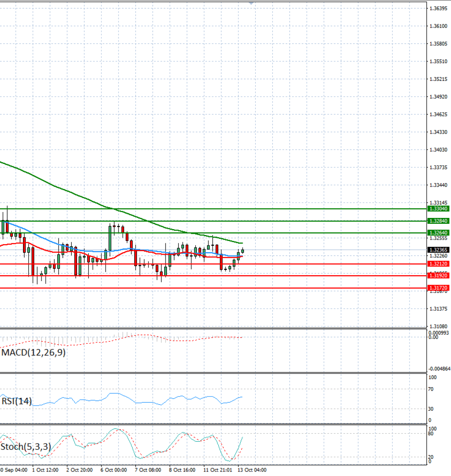Click the 11 Oct 21:01 time axis label
This screenshot has height=476, width=451.
coord(218,470)
